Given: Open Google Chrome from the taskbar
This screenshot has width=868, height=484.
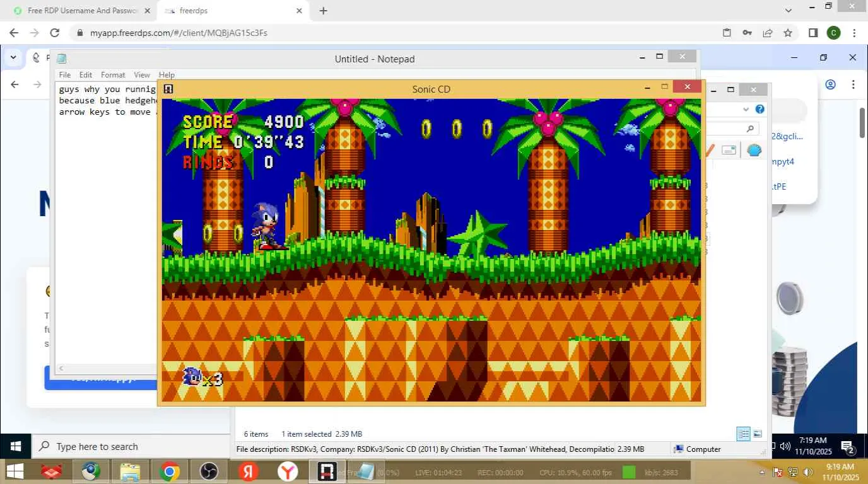Looking at the screenshot, I should coord(169,471).
